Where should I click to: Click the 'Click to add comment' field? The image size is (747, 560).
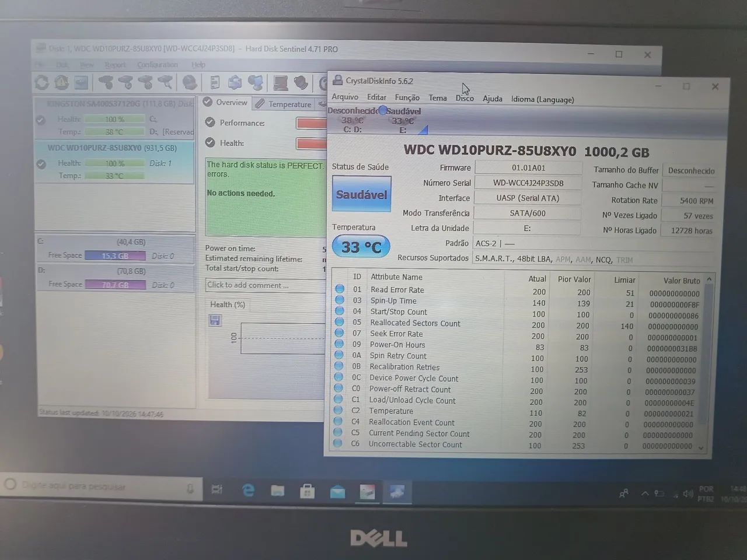[x=265, y=285]
